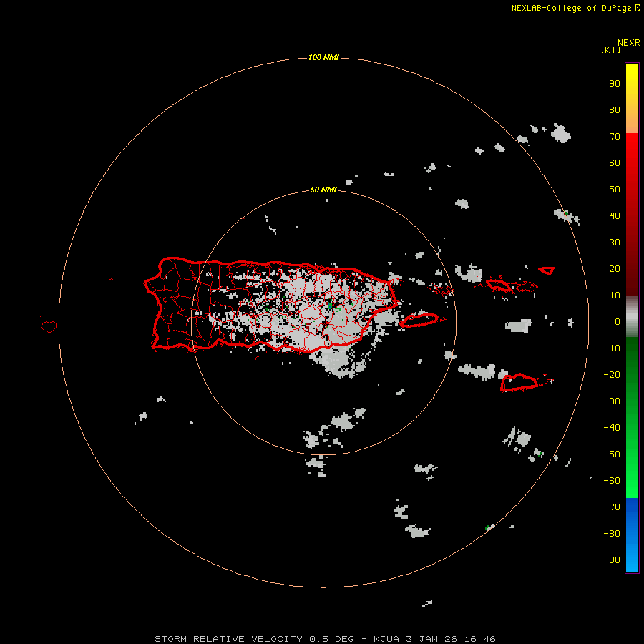
Task: Click the 90 value on the velocity scale
Action: click(615, 84)
